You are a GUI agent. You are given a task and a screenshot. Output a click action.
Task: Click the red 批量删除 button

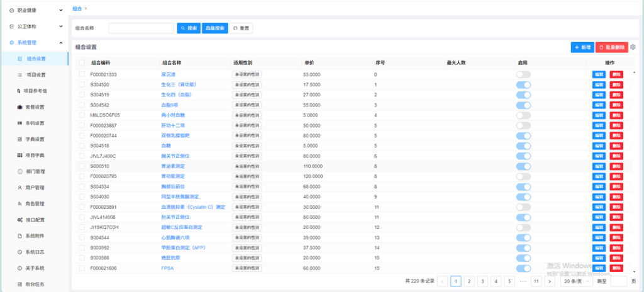click(x=611, y=47)
